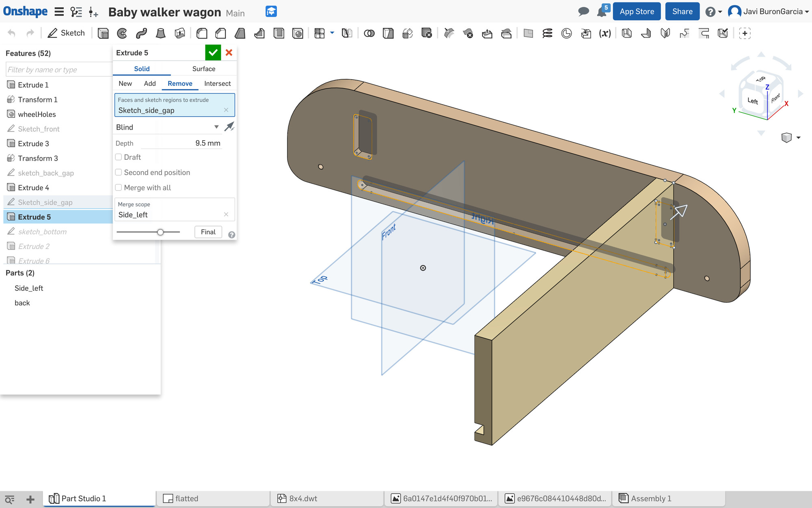Expand the pattern tool dropdown arrow
Screen dimensions: 812x508
pyautogui.click(x=332, y=33)
